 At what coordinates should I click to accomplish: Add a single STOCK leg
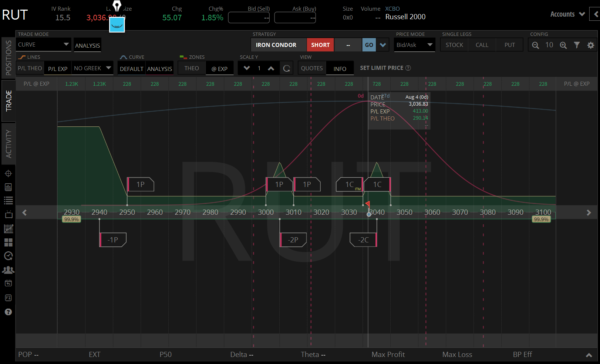coord(454,45)
